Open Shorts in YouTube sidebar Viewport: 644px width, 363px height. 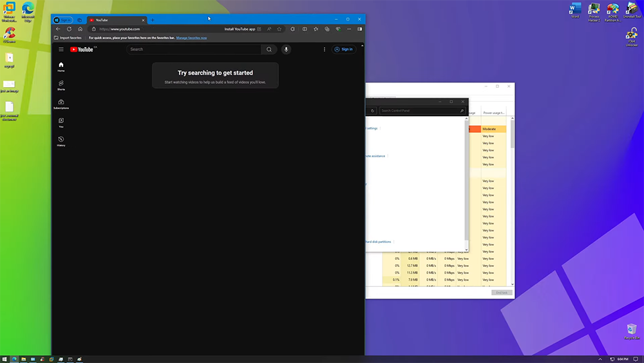(61, 85)
